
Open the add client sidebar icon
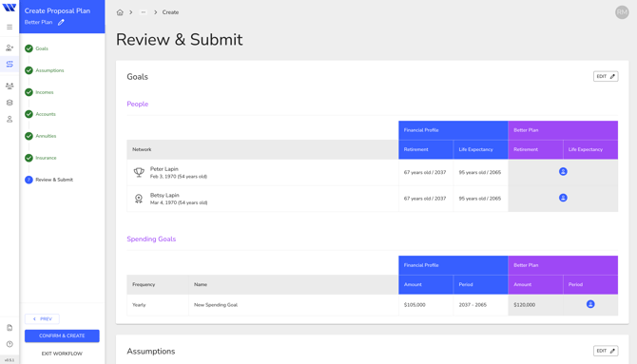pyautogui.click(x=10, y=48)
